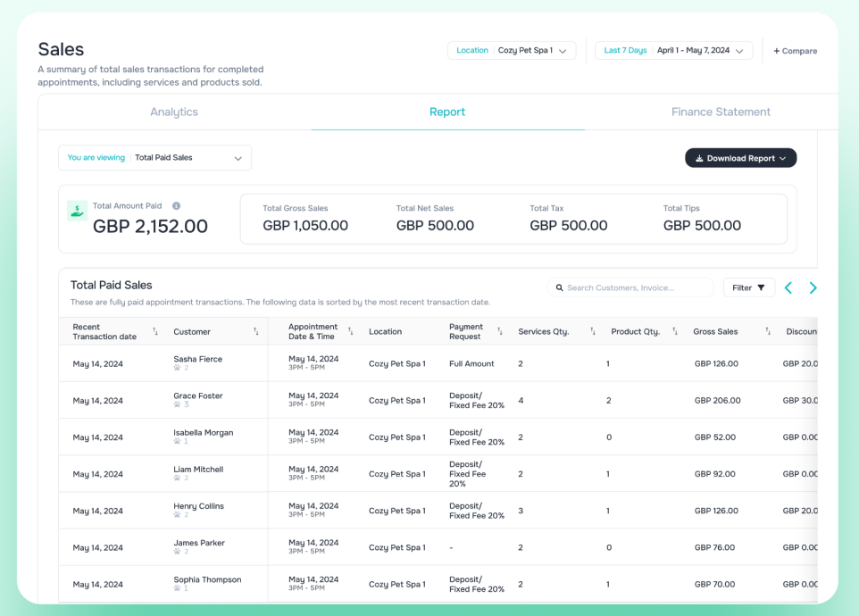Open customer Liam Mitchell
Screen dimensions: 859x616
tap(198, 470)
